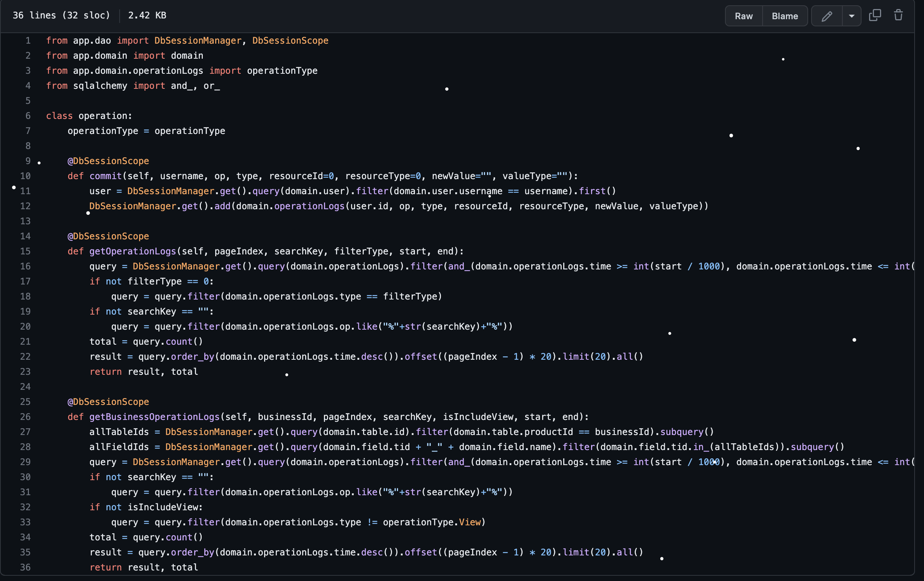Viewport: 924px width, 581px height.
Task: Click 'if not searchKey' on line 30
Action: [133, 477]
